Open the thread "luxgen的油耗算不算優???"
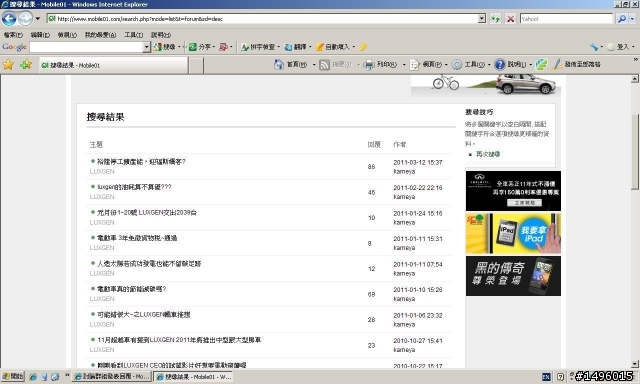640x384 pixels. coord(134,187)
